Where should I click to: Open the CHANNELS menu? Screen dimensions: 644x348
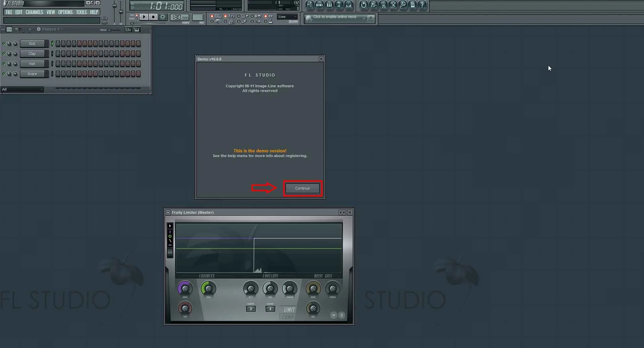click(34, 12)
